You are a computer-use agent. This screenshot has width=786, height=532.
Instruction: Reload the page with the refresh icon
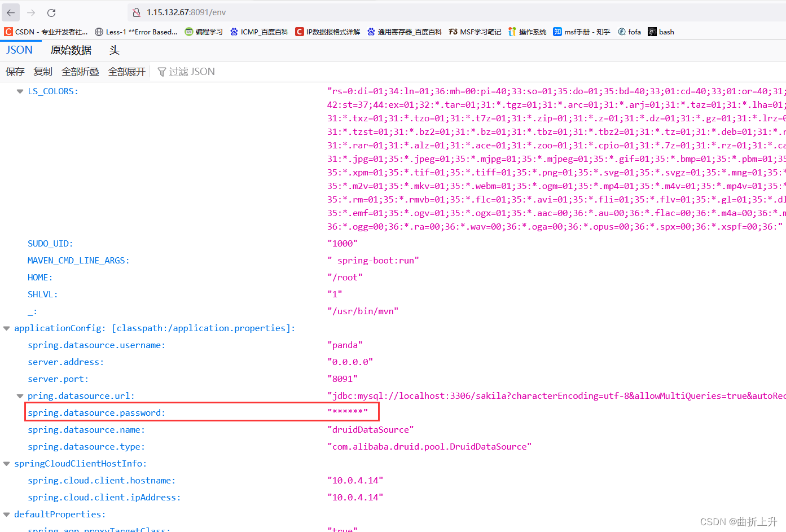tap(51, 12)
